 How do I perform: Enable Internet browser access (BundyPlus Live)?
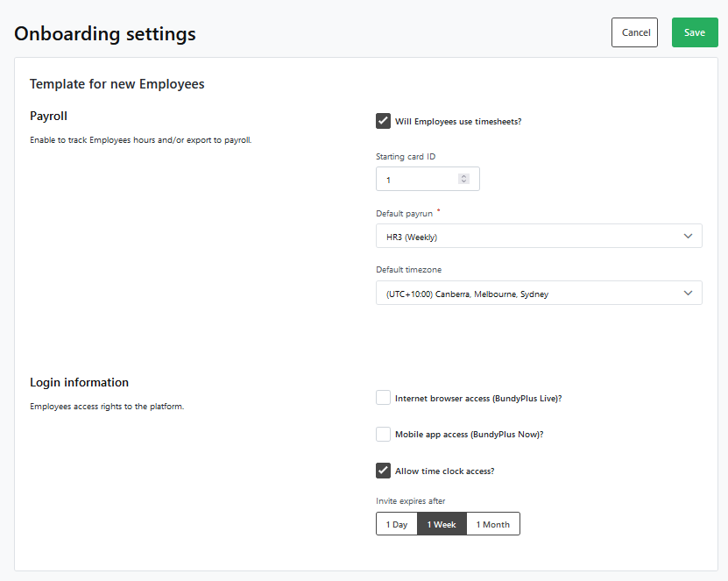(x=383, y=397)
